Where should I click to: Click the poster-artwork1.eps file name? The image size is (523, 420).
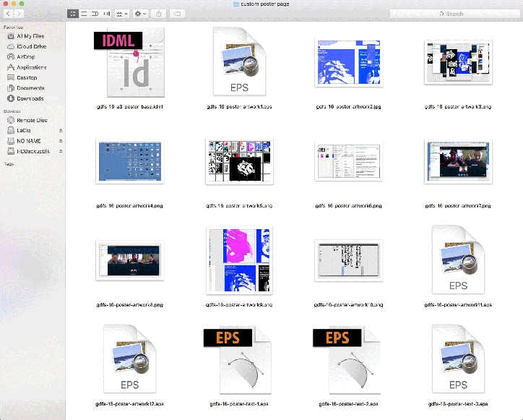coord(240,107)
